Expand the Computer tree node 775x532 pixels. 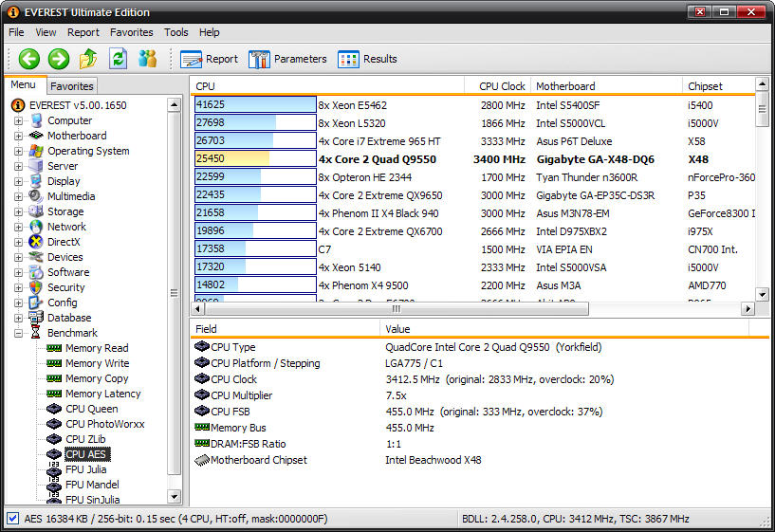pos(18,121)
